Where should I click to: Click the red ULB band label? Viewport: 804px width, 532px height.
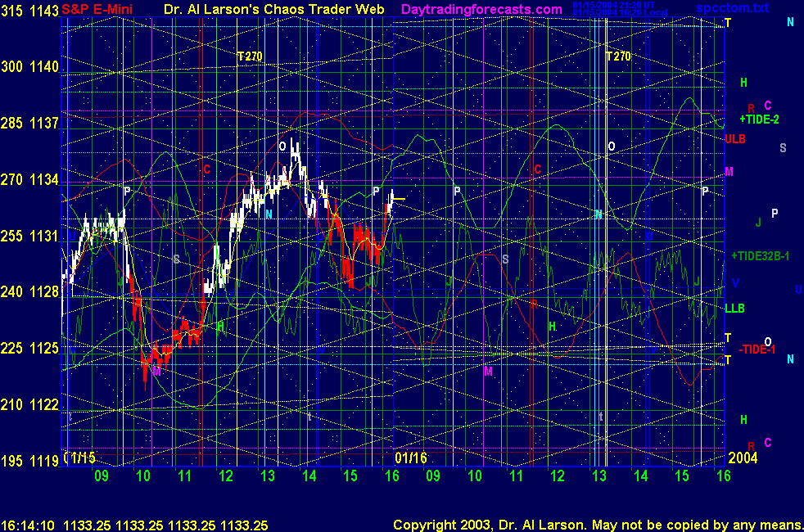(735, 139)
